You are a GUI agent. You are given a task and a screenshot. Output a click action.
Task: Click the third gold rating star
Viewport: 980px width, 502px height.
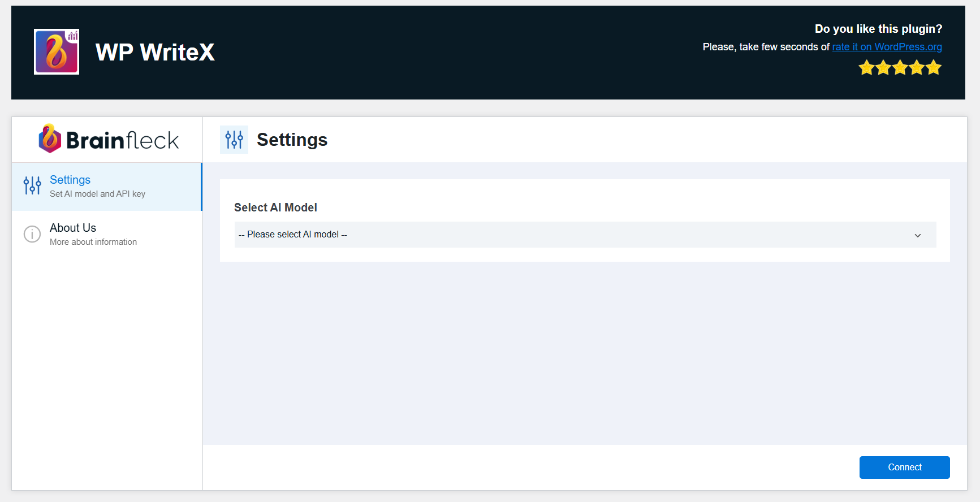[x=900, y=68]
